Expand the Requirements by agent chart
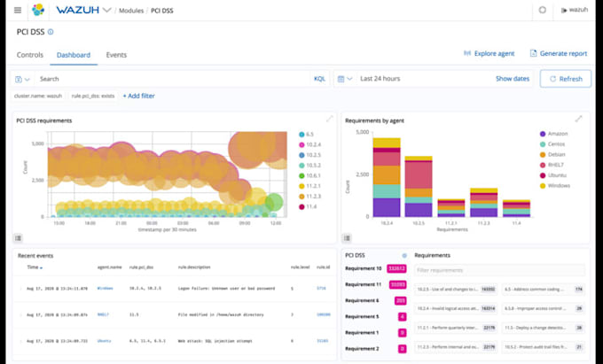The image size is (603, 364). pos(578,119)
